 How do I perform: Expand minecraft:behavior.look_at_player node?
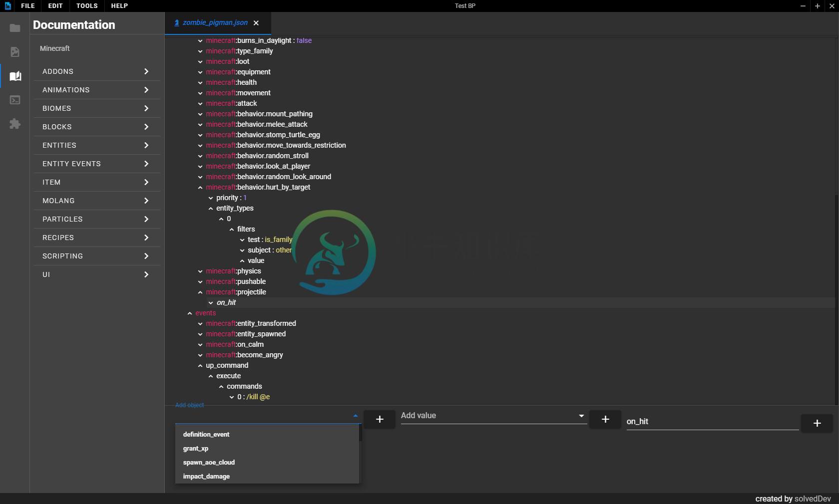click(x=200, y=167)
